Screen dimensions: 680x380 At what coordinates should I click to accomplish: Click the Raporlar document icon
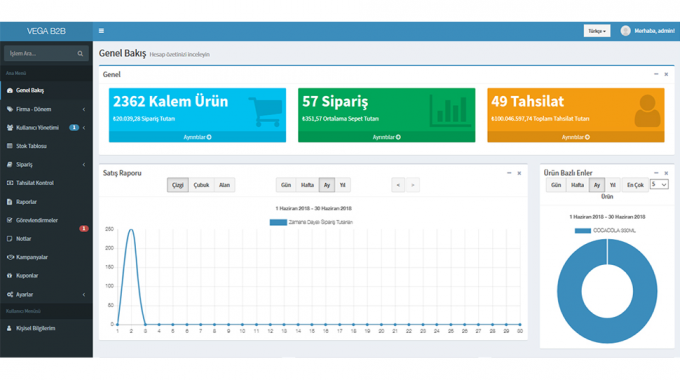click(10, 202)
